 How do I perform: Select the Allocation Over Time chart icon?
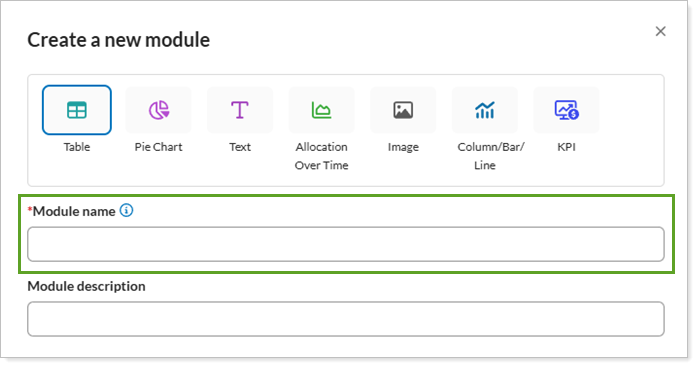pyautogui.click(x=321, y=110)
